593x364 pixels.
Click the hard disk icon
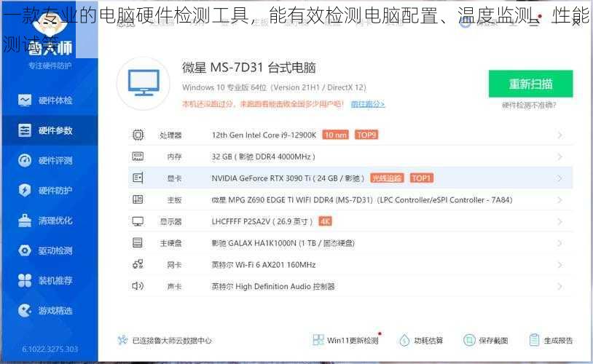pos(138,242)
